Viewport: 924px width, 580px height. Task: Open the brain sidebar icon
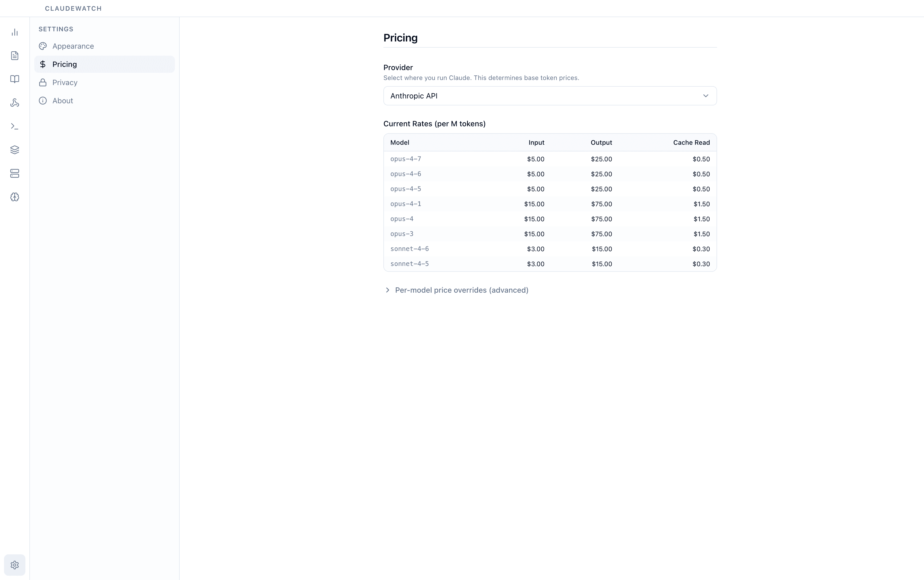click(x=14, y=197)
